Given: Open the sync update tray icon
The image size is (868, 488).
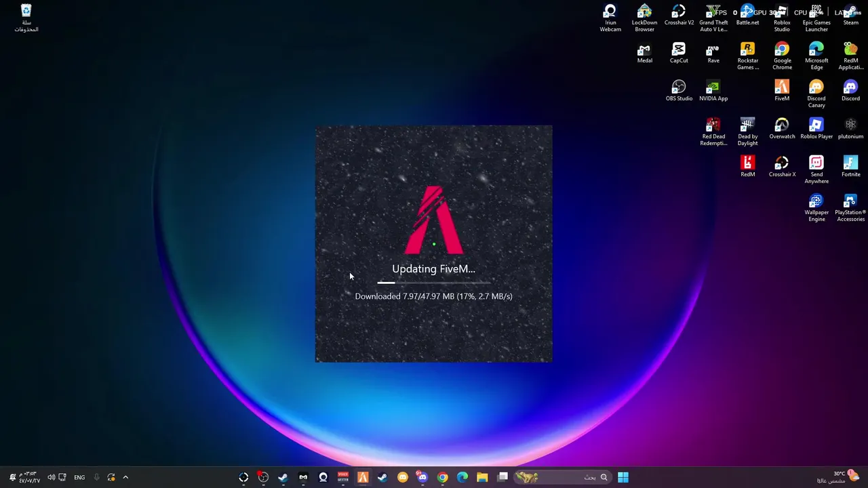Looking at the screenshot, I should click(111, 477).
